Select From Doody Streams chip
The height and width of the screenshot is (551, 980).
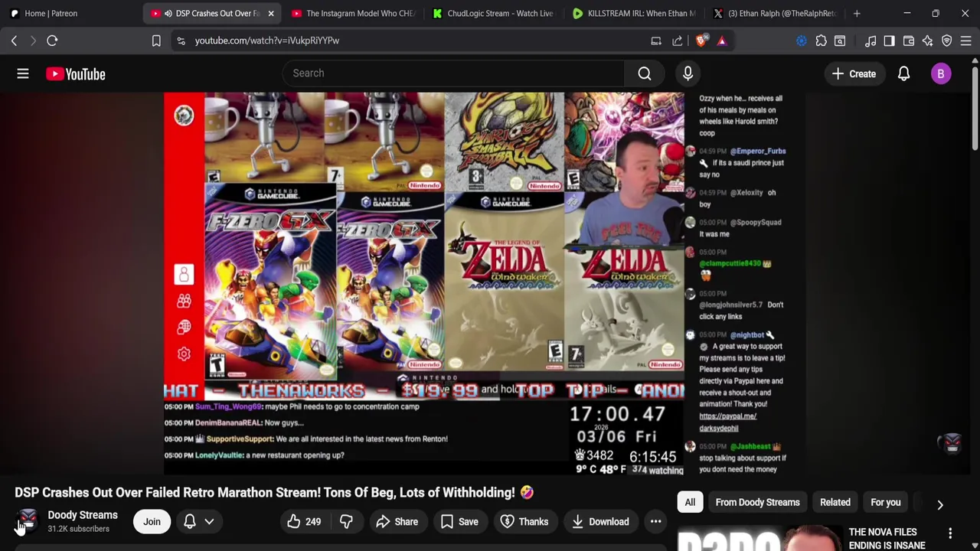757,502
